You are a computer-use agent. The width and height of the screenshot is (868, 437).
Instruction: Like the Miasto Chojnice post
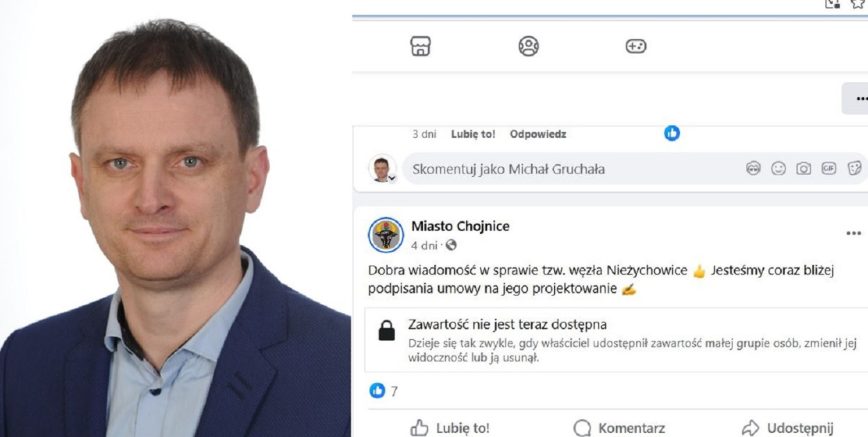coord(450,428)
